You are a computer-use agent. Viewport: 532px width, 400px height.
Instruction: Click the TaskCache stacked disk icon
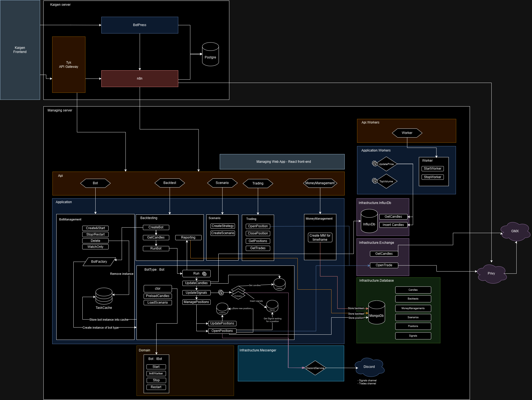point(104,296)
